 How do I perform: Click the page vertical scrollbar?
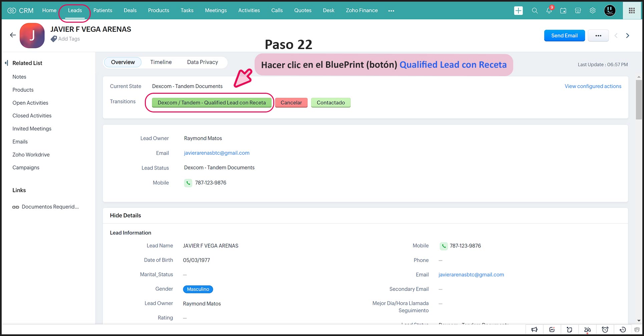[x=639, y=100]
